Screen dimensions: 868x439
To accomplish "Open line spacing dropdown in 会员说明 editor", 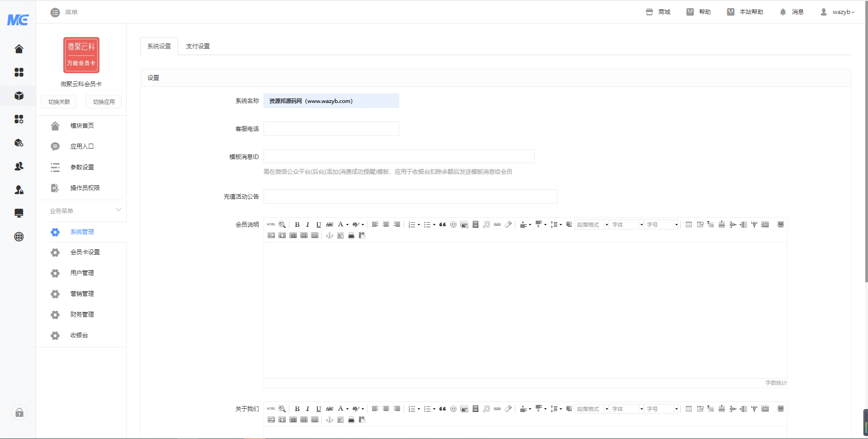I will pos(561,224).
